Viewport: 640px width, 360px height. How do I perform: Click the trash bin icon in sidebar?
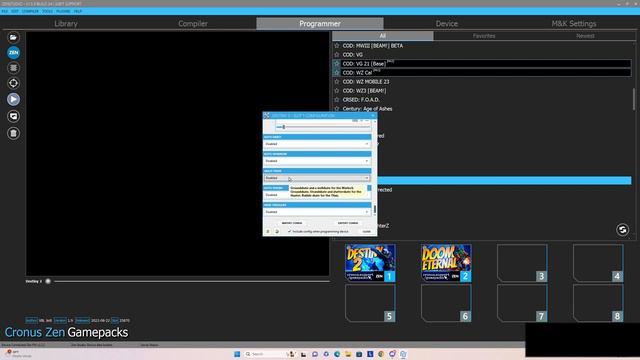click(13, 133)
